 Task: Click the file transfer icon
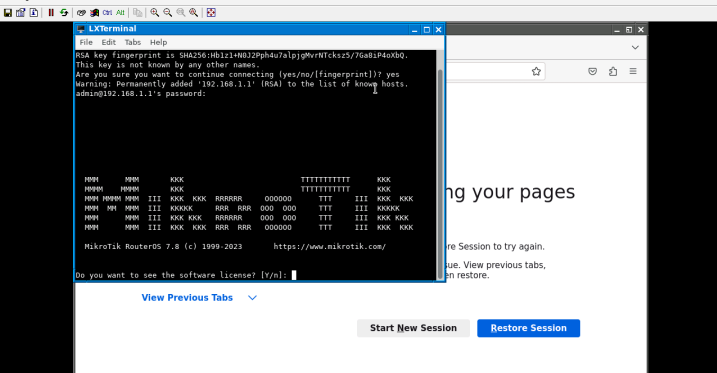(x=138, y=13)
